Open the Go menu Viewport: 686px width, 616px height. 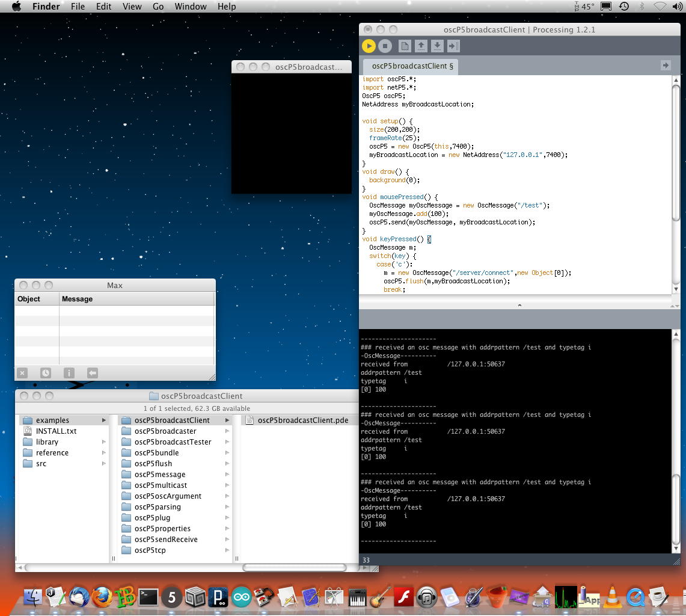pyautogui.click(x=158, y=7)
